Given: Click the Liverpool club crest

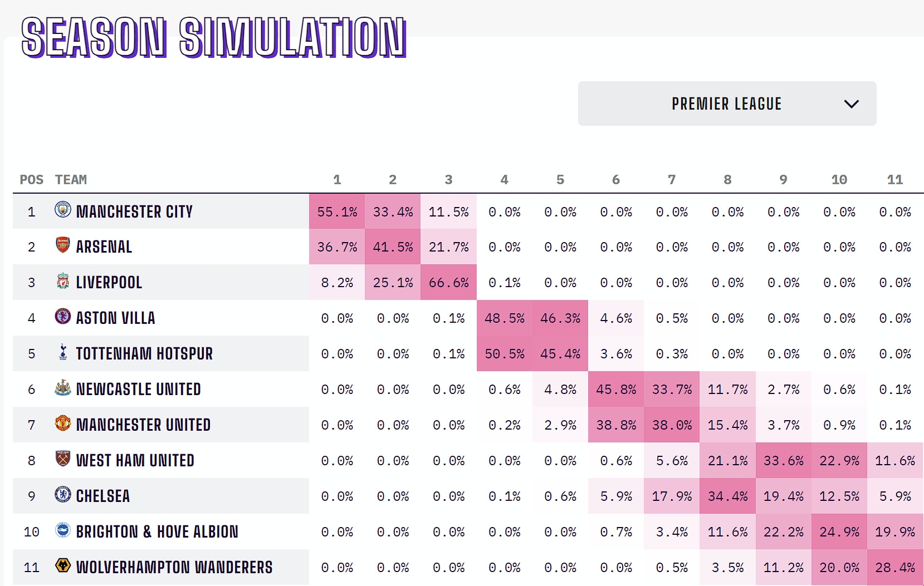Looking at the screenshot, I should point(63,280).
